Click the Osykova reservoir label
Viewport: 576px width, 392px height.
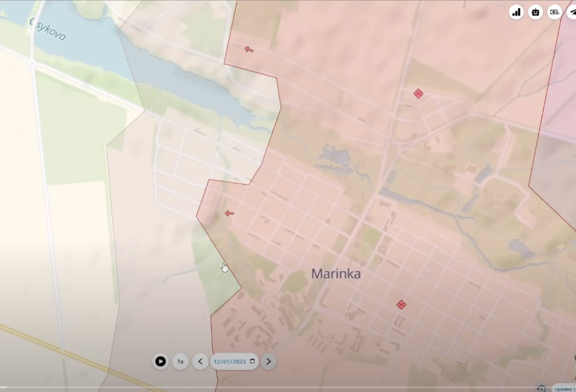pyautogui.click(x=48, y=29)
